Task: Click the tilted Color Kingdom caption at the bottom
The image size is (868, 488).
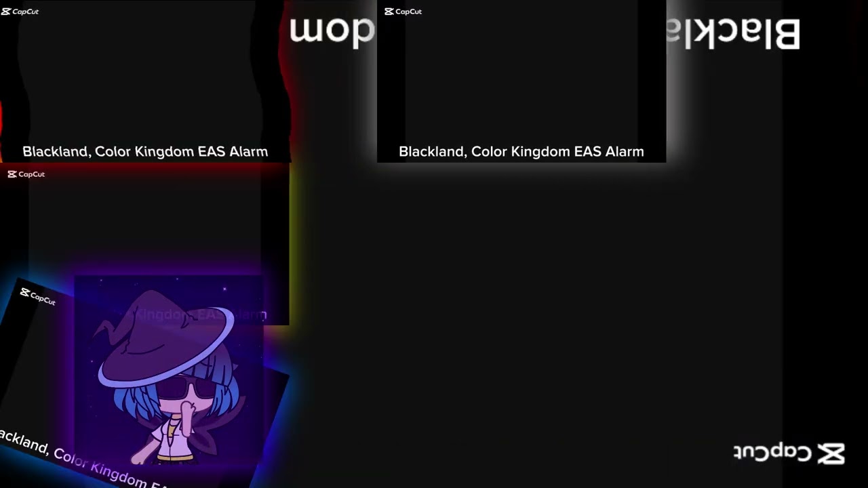Action: click(x=85, y=459)
